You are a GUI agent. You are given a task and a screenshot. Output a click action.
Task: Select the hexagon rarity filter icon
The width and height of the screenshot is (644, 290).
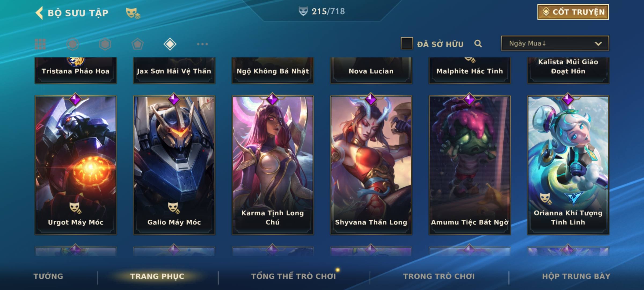[x=105, y=44]
